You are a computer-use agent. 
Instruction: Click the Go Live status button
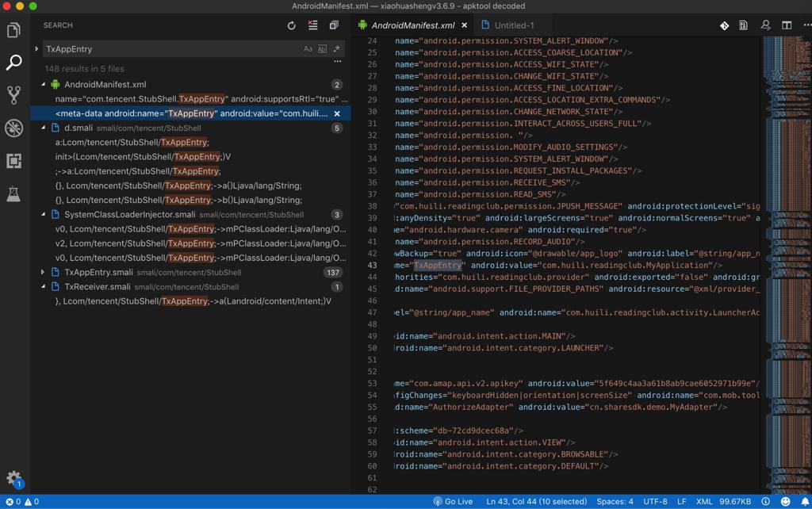click(x=453, y=501)
